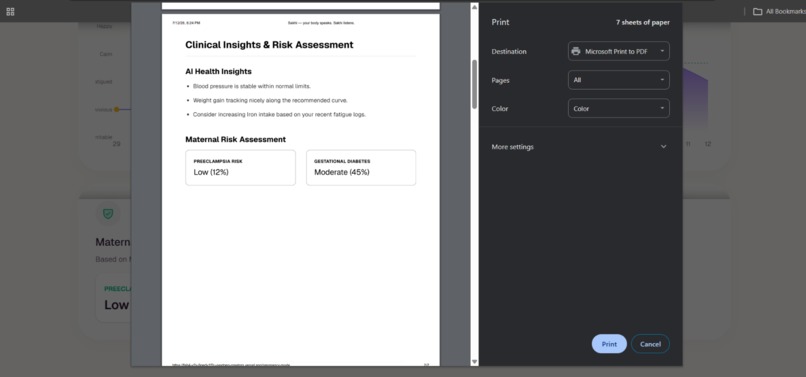
Task: Click the print preview scrollbar thumb
Action: coord(474,84)
